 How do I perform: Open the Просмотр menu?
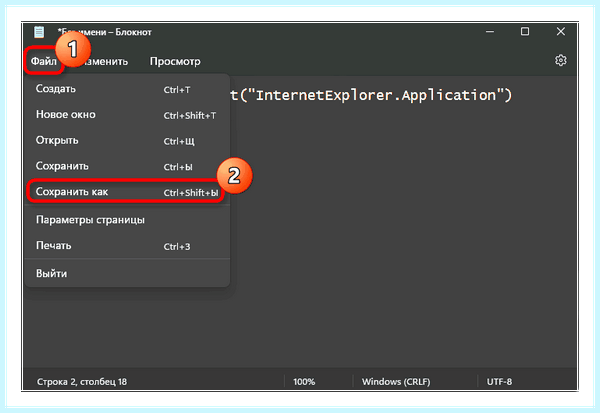pyautogui.click(x=175, y=61)
